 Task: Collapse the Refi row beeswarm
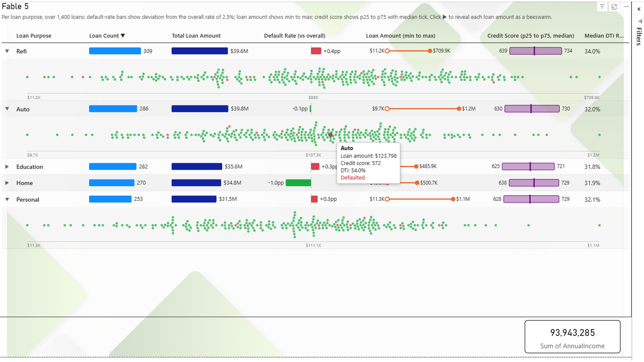(x=7, y=51)
